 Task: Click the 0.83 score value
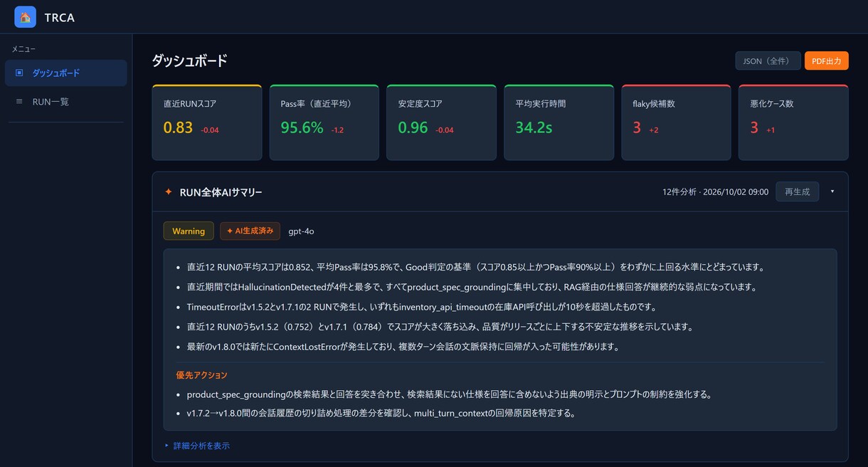point(178,128)
